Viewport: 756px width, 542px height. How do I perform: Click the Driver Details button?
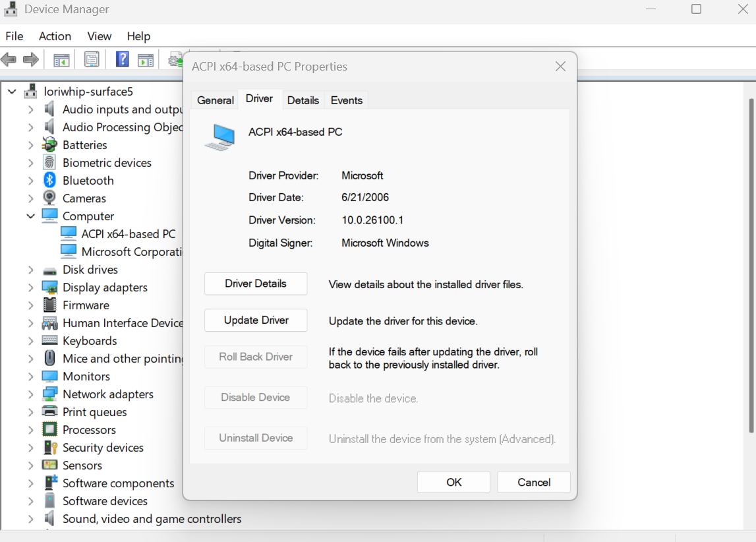click(255, 284)
